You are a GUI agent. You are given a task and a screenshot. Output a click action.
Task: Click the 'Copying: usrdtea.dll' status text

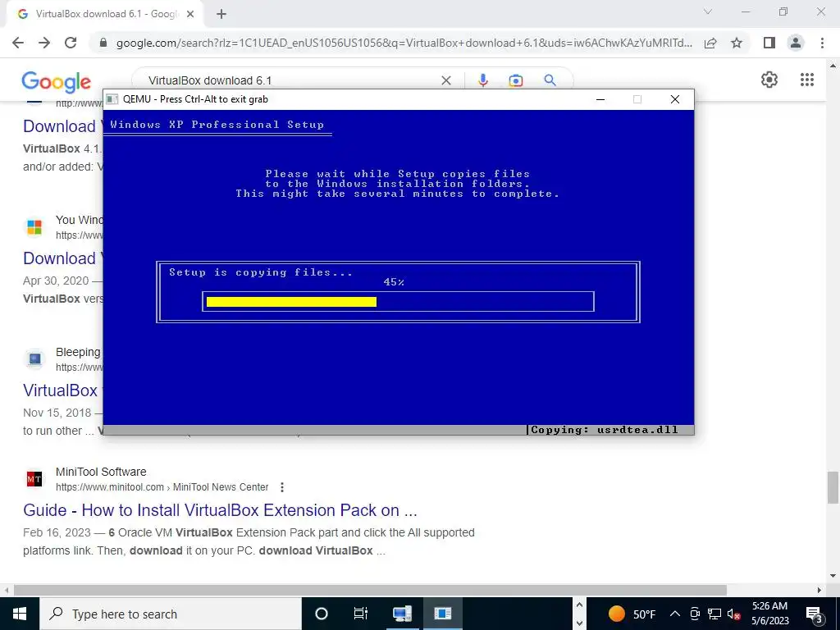[x=605, y=430]
